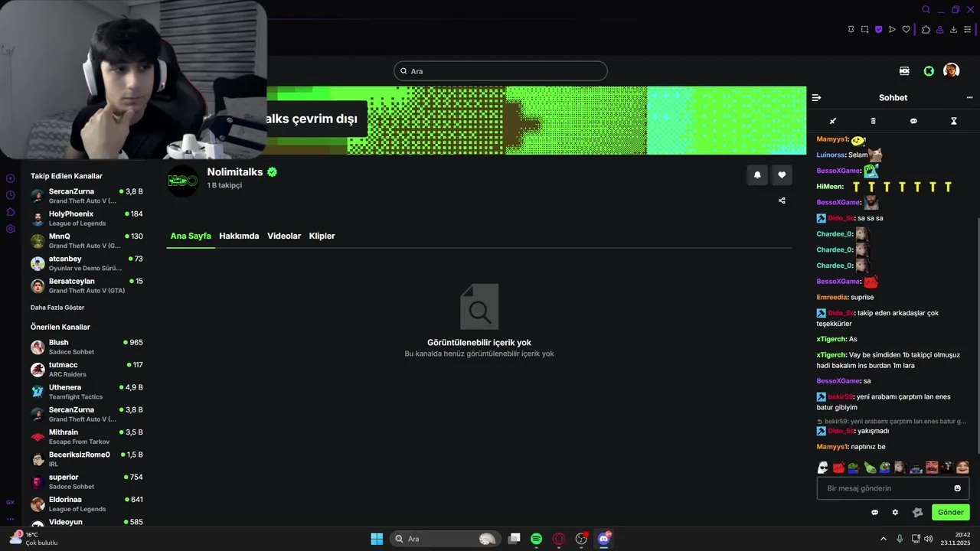Focus the Ara search field on Kick
This screenshot has height=551, width=980.
tap(501, 71)
